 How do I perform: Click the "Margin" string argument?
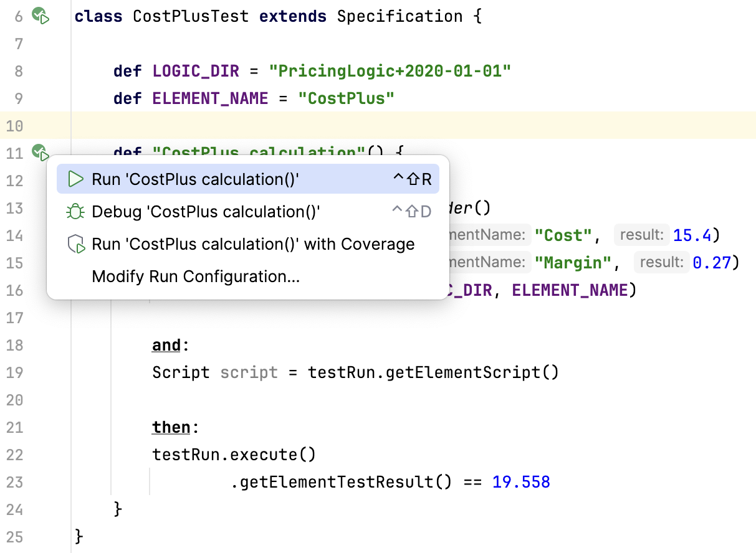(573, 263)
